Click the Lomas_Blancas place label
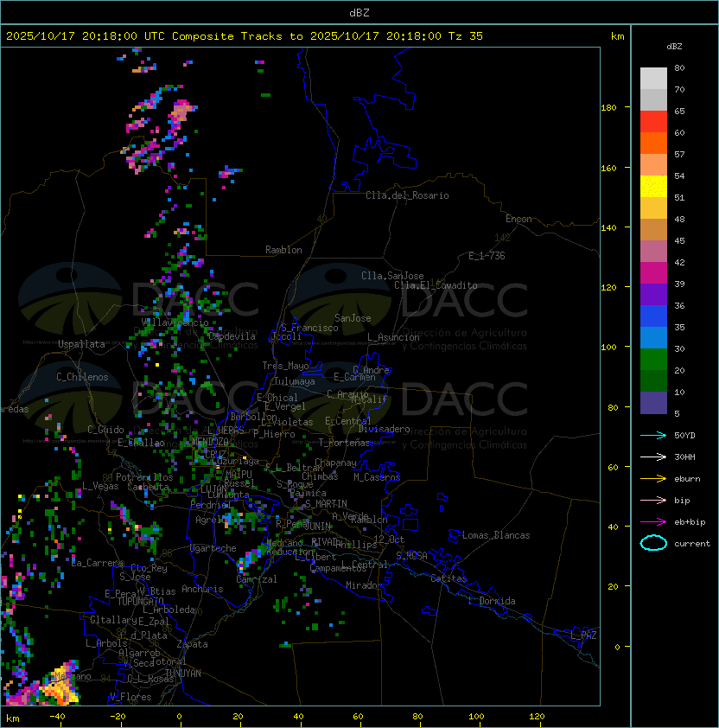 tap(496, 535)
